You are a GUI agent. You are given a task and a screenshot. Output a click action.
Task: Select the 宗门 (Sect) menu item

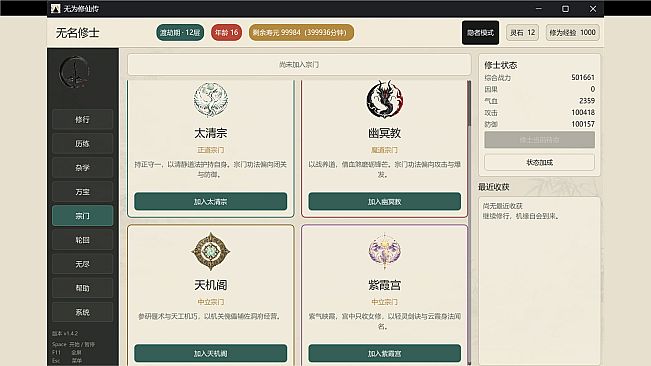(83, 216)
